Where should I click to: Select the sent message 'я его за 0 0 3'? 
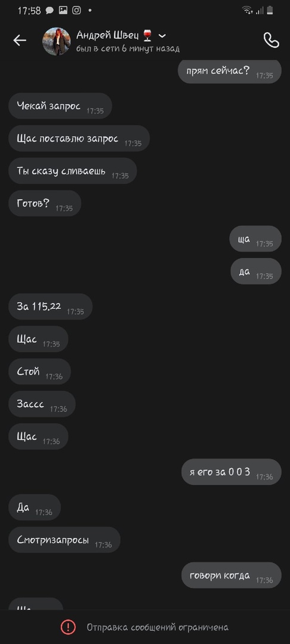coord(232,472)
